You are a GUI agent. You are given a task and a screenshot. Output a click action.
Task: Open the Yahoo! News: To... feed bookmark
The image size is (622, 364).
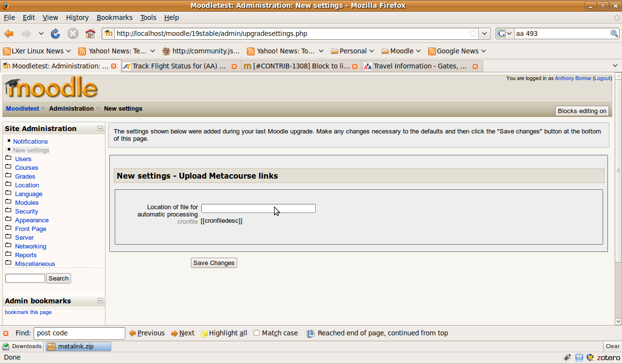285,51
